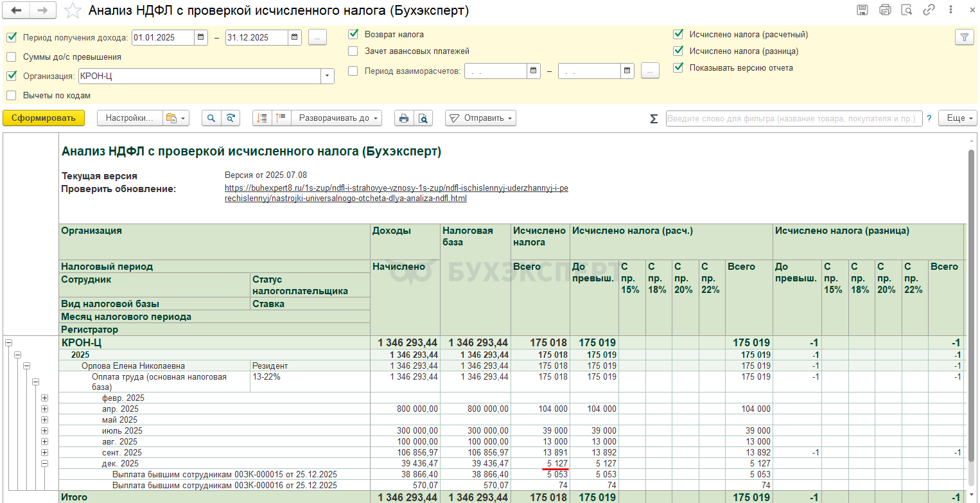Expand the июль 2025 row
The width and height of the screenshot is (980, 503).
(44, 431)
